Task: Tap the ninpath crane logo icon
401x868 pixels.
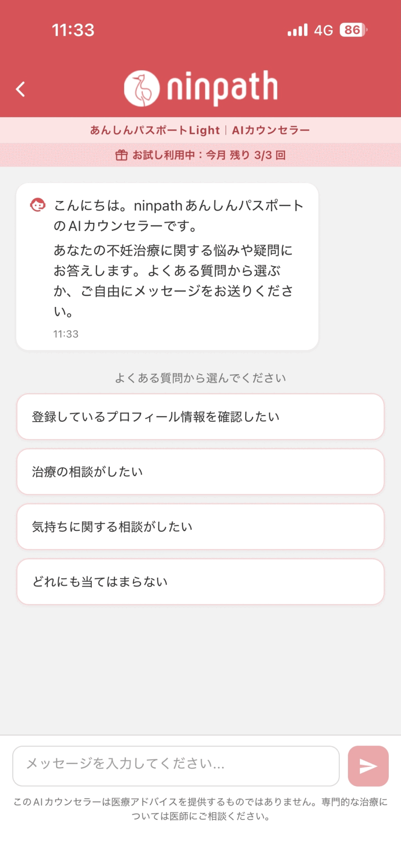Action: [142, 89]
